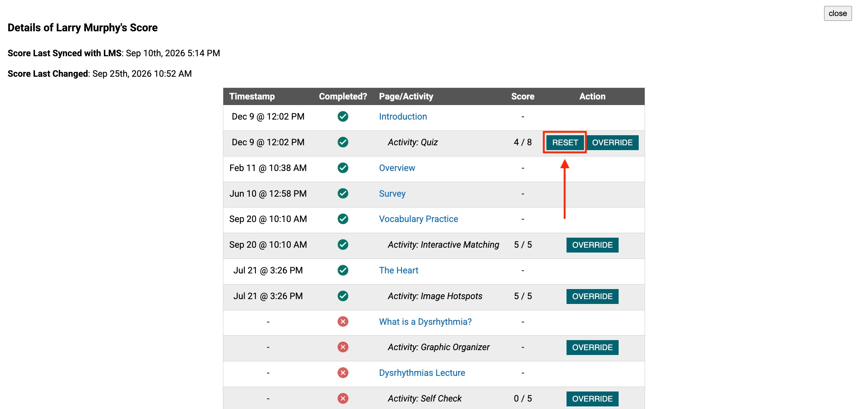Click the incomplete X icon for Graphic Organizer
The height and width of the screenshot is (409, 868).
click(x=343, y=347)
